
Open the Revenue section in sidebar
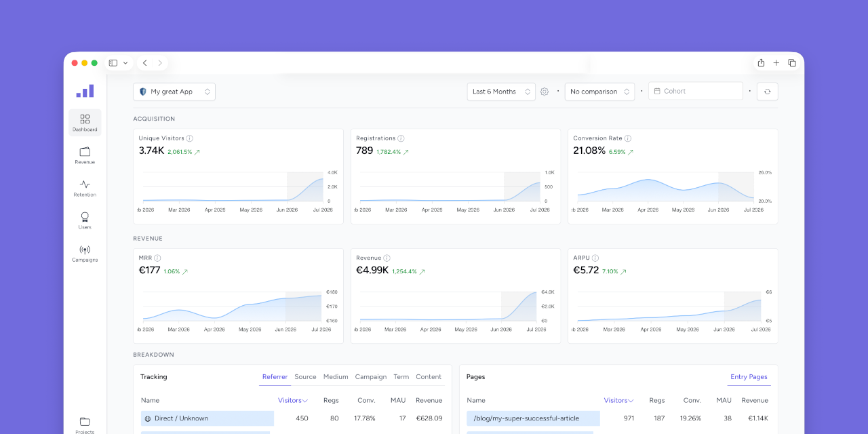85,155
